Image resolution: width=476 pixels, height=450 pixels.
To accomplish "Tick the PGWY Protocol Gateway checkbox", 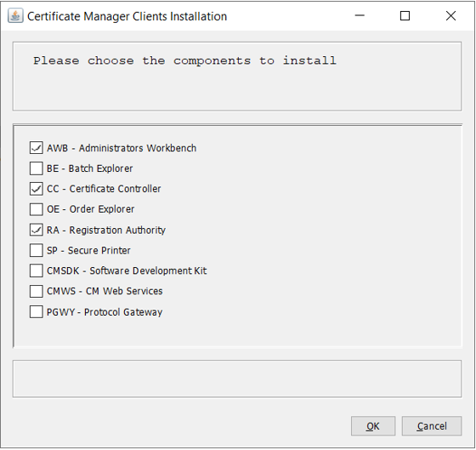I will (x=36, y=312).
